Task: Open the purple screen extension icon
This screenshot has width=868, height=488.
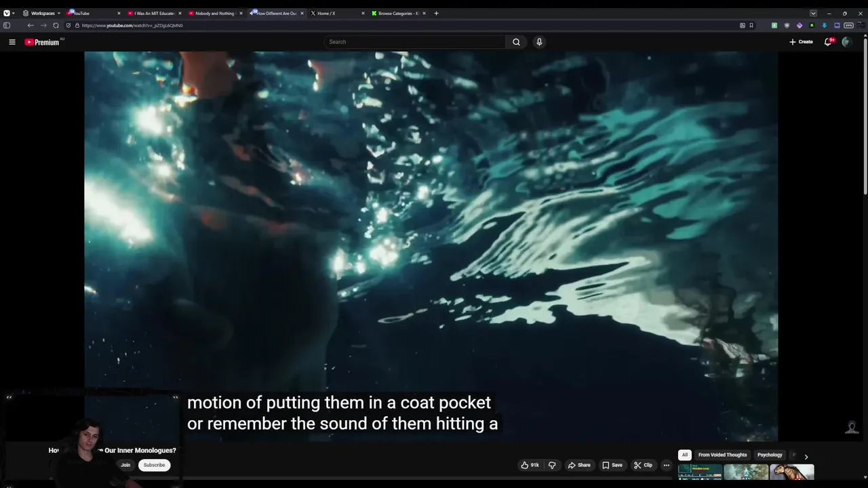Action: pos(837,25)
